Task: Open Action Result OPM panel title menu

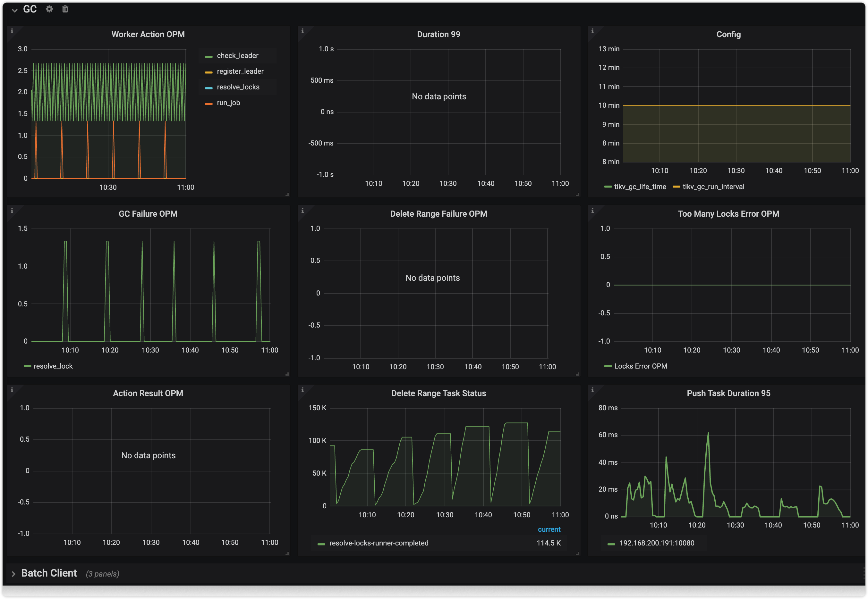Action: coord(148,393)
